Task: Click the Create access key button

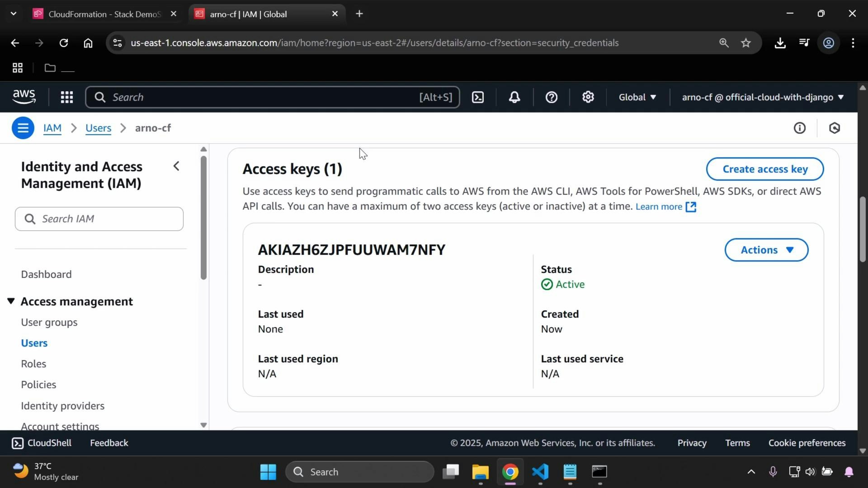Action: [765, 169]
